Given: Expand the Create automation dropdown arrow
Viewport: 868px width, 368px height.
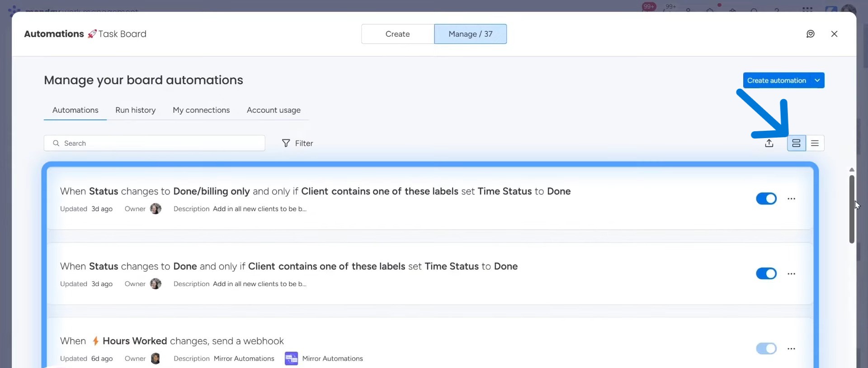Looking at the screenshot, I should [817, 81].
